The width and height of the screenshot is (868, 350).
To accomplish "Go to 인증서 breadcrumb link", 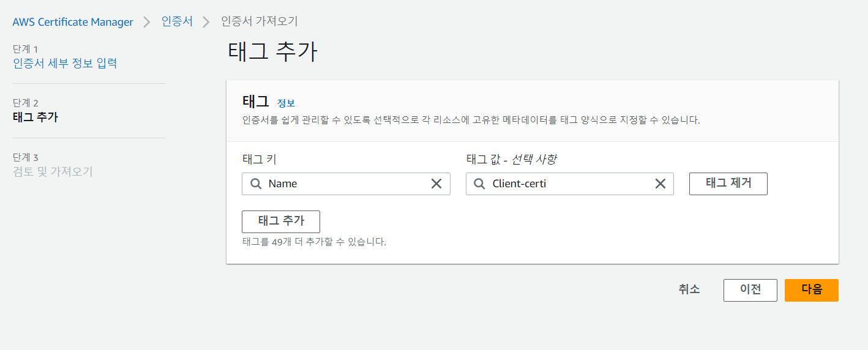I will click(177, 21).
